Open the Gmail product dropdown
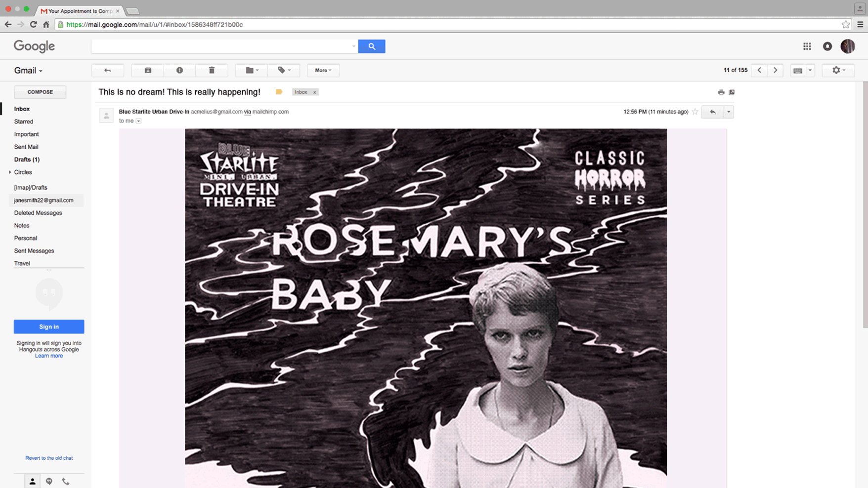This screenshot has height=488, width=868. 28,71
